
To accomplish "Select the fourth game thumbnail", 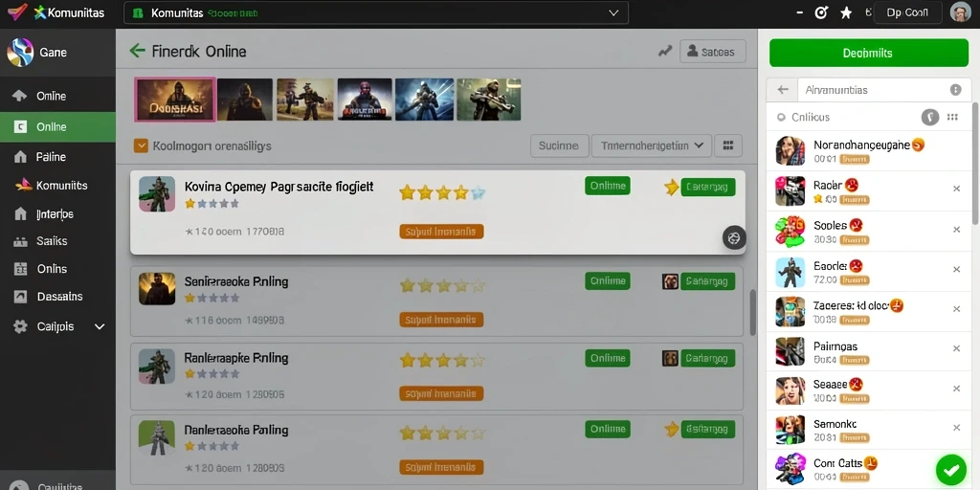I will pyautogui.click(x=365, y=100).
